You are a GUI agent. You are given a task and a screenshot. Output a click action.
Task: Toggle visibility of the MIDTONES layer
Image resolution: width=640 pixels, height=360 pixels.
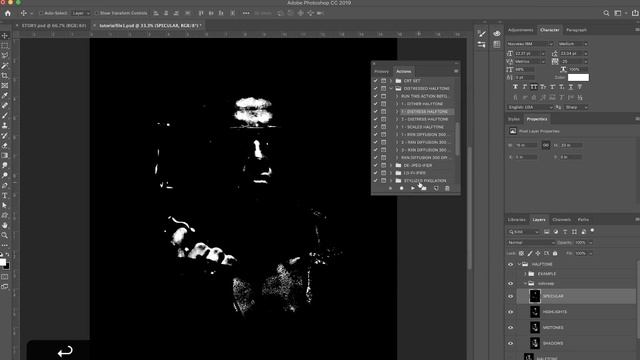pyautogui.click(x=510, y=327)
